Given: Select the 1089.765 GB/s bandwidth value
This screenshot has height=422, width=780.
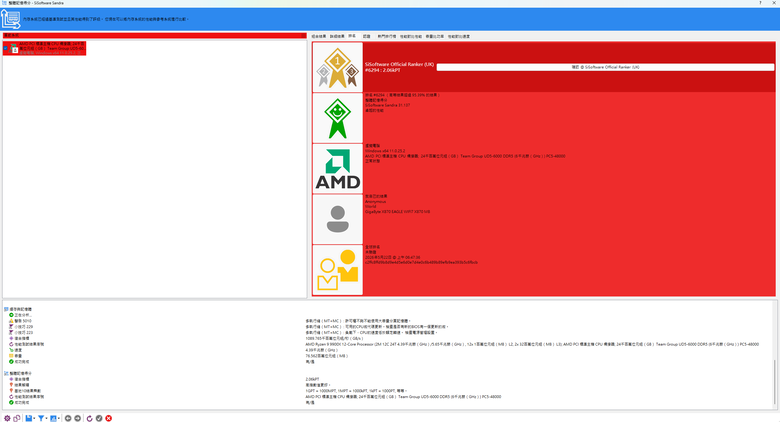Looking at the screenshot, I should click(334, 338).
